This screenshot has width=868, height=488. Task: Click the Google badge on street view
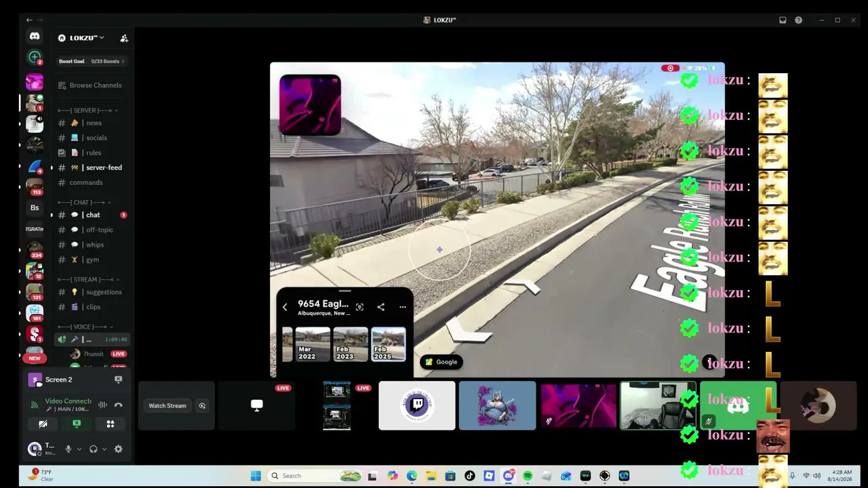[441, 362]
